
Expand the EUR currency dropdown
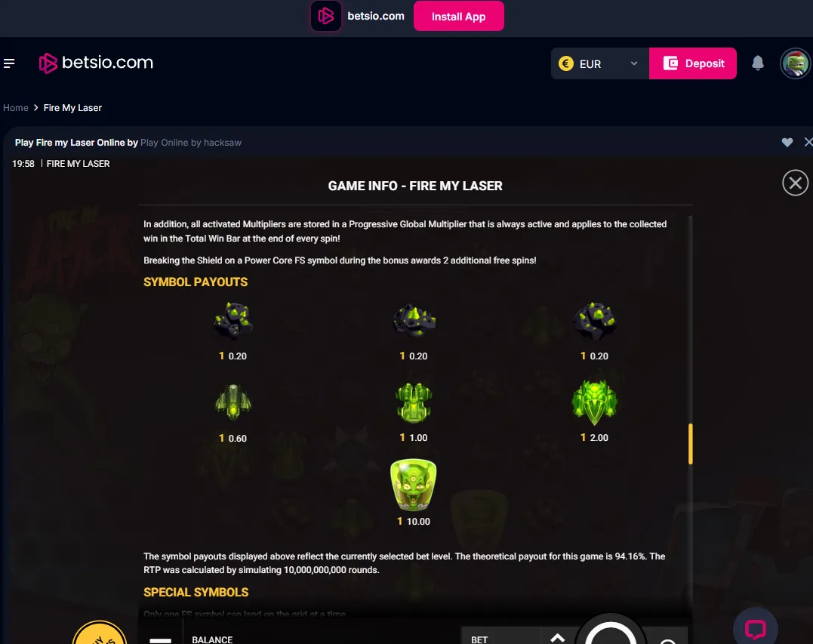[x=600, y=63]
